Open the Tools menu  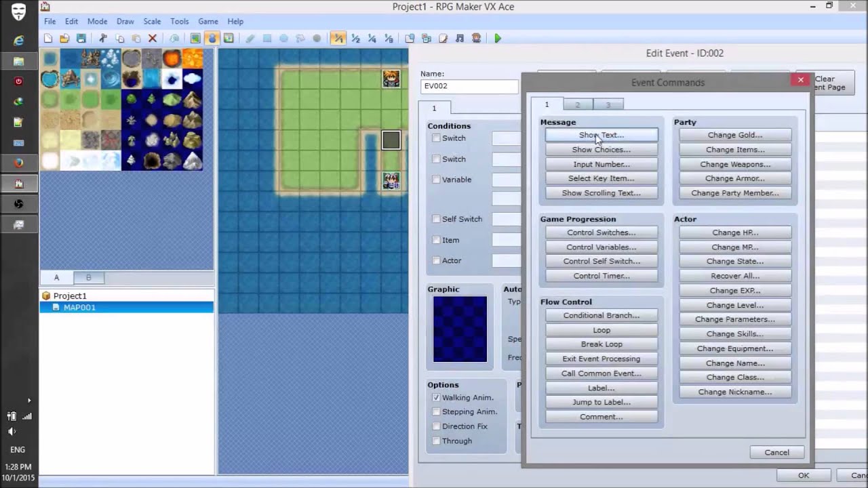(x=180, y=22)
